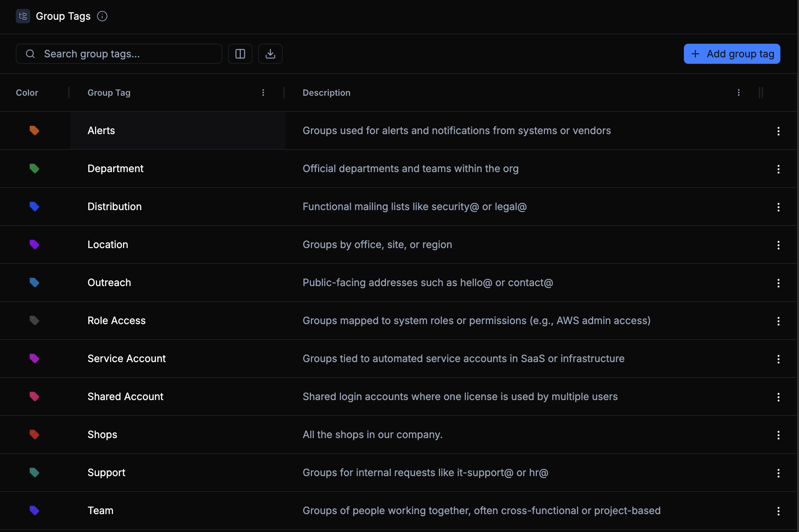Click the Add group tag button

click(x=732, y=54)
